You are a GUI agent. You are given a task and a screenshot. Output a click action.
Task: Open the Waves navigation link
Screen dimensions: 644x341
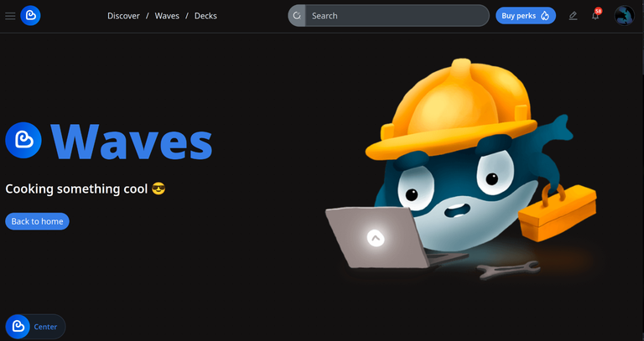pyautogui.click(x=167, y=16)
